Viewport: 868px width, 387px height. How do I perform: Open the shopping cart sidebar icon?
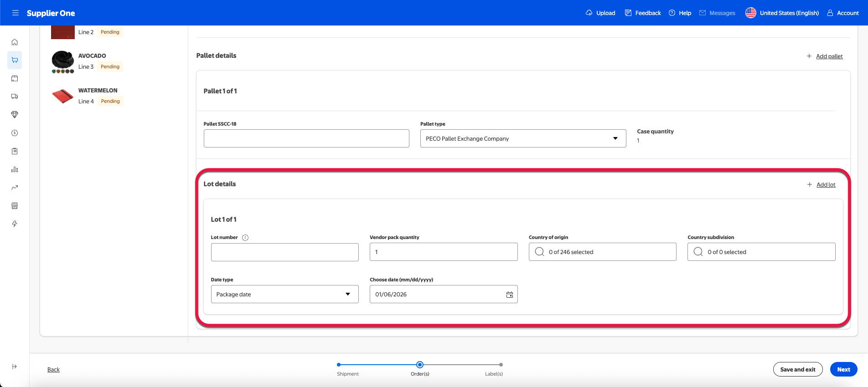coord(15,60)
